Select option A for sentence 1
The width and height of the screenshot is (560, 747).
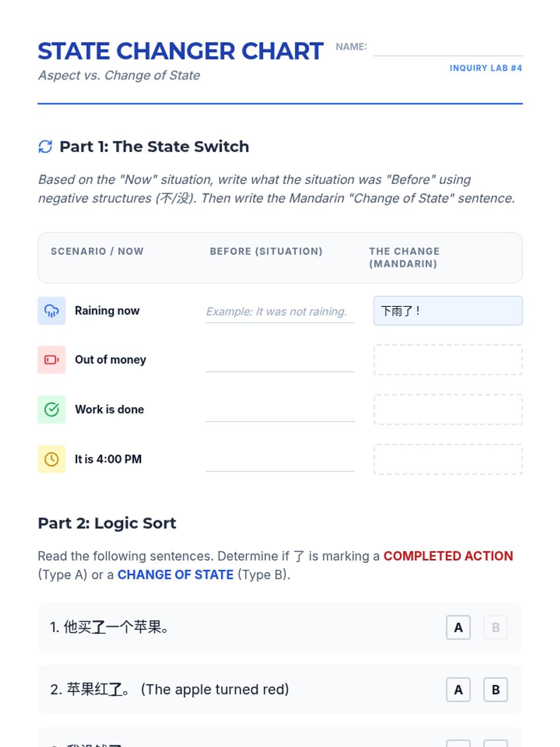coord(458,627)
